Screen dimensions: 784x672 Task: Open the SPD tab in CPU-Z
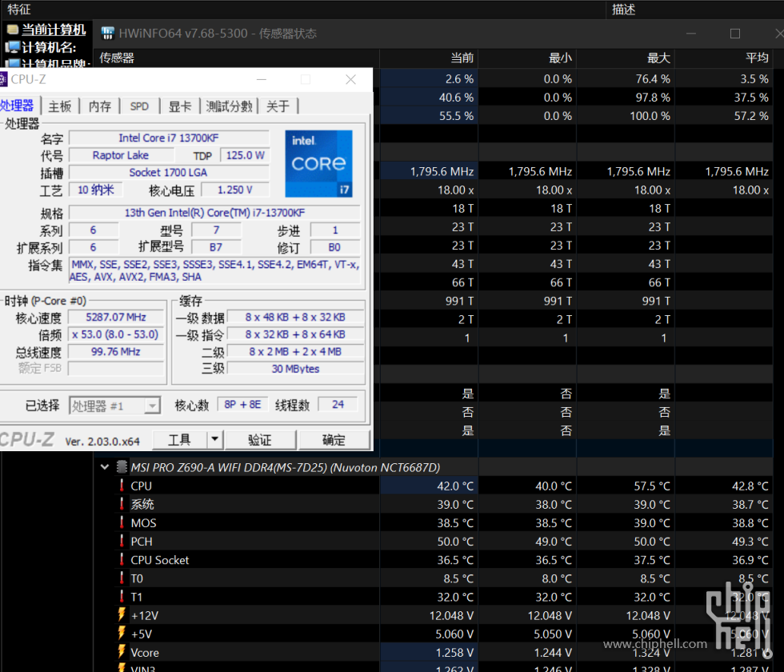coord(139,106)
